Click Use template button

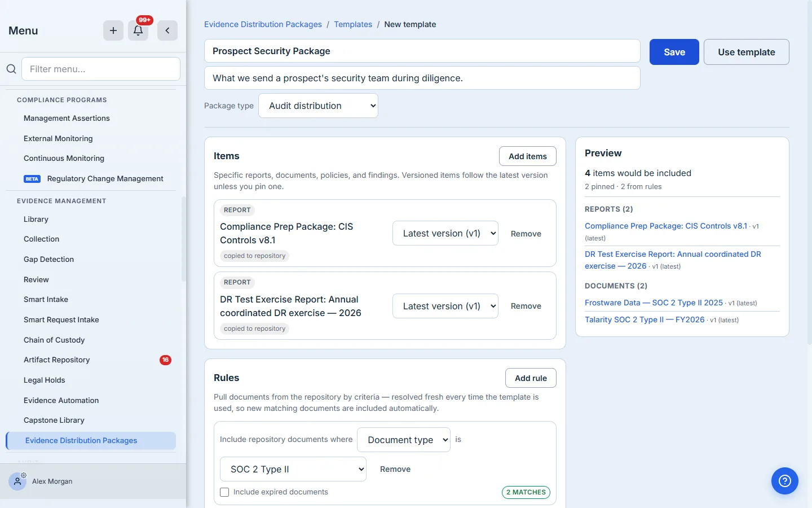click(747, 52)
